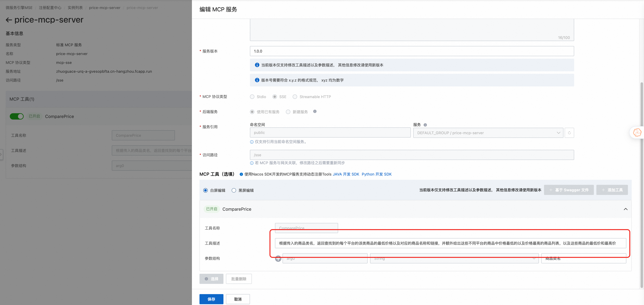The image size is (644, 305).
Task: Select 白屏编辑 editing mode
Action: click(205, 190)
